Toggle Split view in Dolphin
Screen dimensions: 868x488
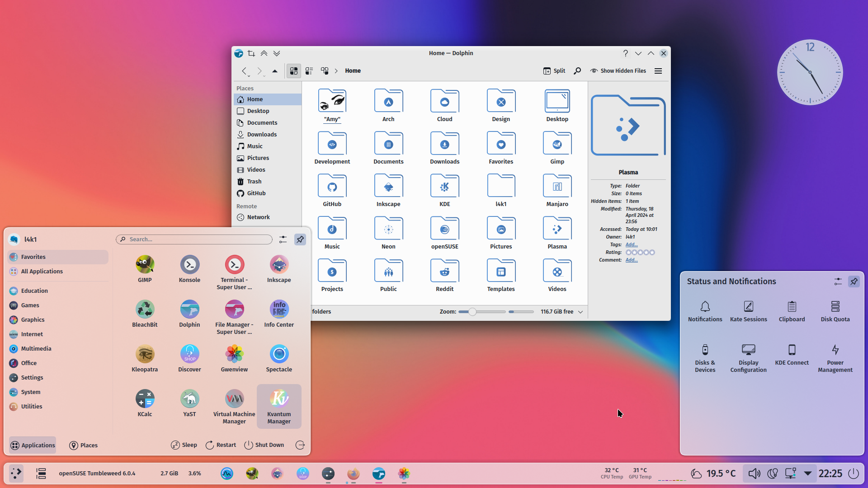click(x=554, y=71)
